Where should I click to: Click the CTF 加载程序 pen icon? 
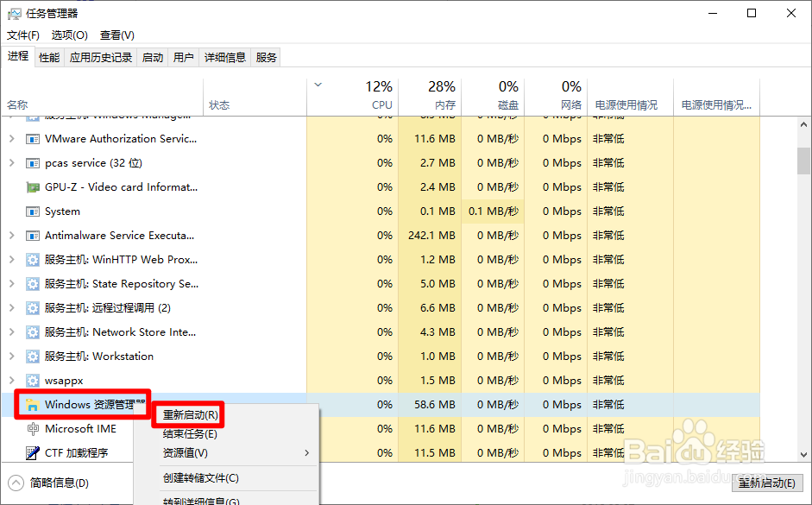click(33, 453)
